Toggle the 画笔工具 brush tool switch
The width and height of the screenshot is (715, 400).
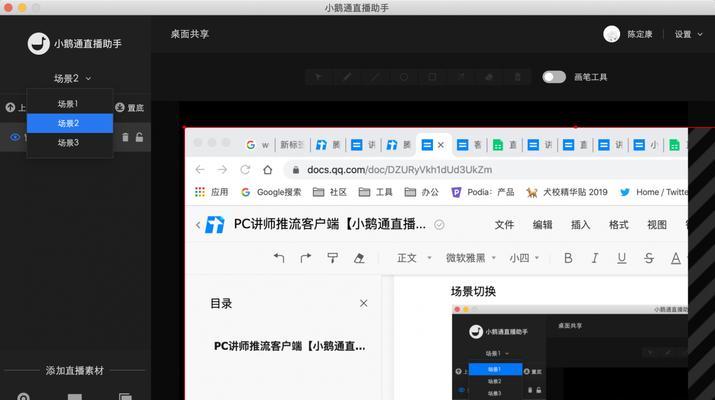click(554, 77)
